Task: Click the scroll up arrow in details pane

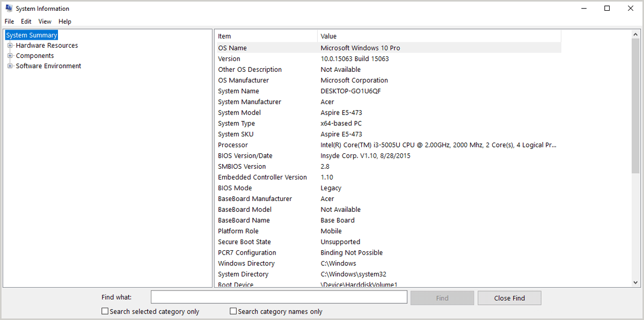Action: (636, 34)
